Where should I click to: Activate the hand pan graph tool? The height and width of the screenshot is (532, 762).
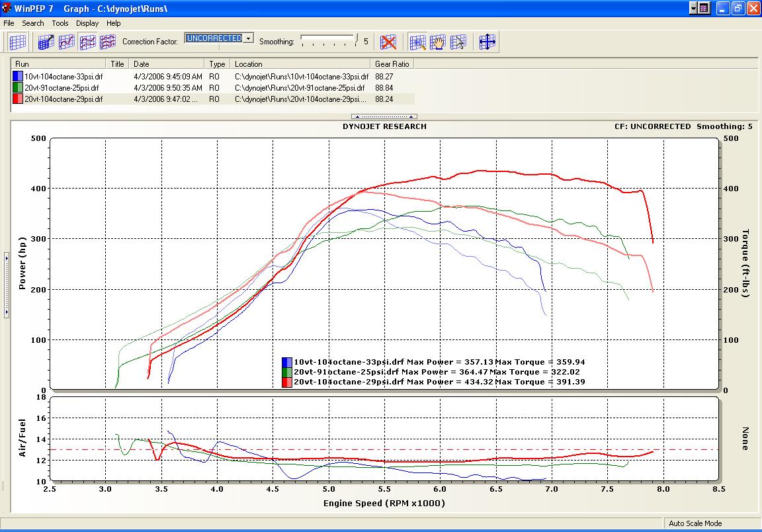coord(438,42)
